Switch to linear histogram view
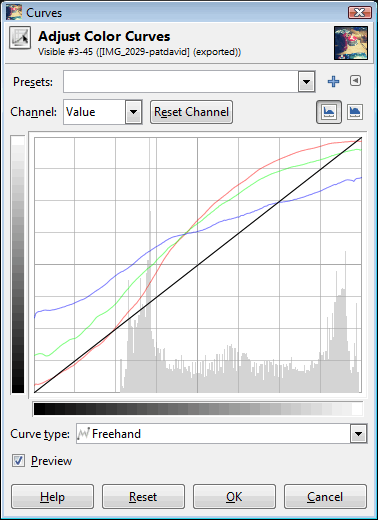Screen dimensions: 378x520 [329, 112]
